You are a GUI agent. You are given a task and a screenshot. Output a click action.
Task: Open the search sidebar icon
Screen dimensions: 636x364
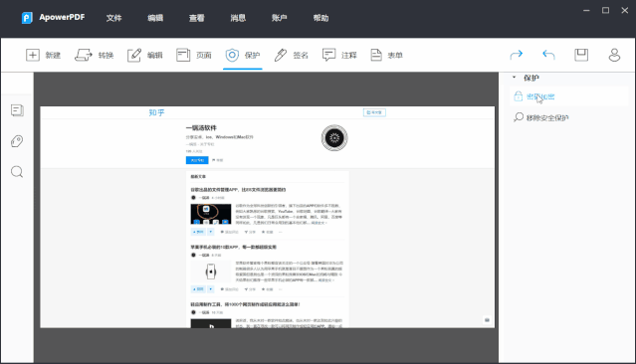click(x=17, y=172)
